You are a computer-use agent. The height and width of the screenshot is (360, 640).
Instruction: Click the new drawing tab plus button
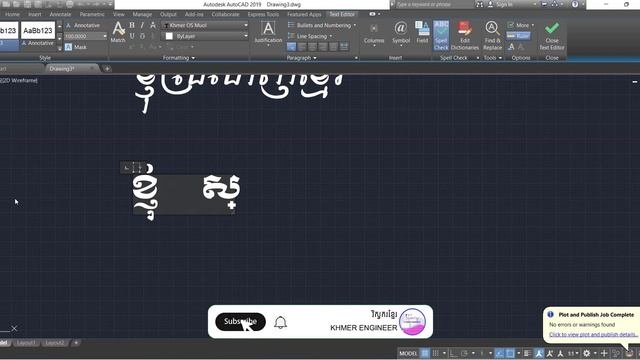107,69
